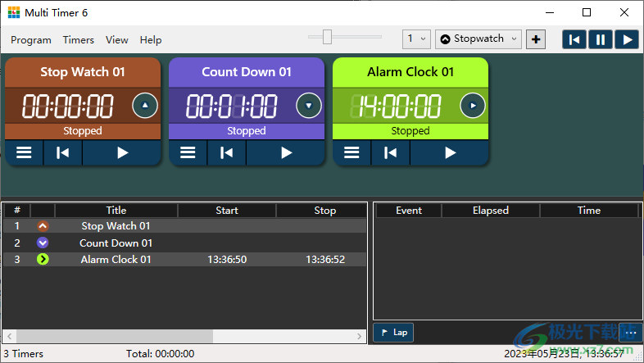Click the 13:36:52 stop time cell
Screen dimensions: 644x363
click(x=325, y=260)
